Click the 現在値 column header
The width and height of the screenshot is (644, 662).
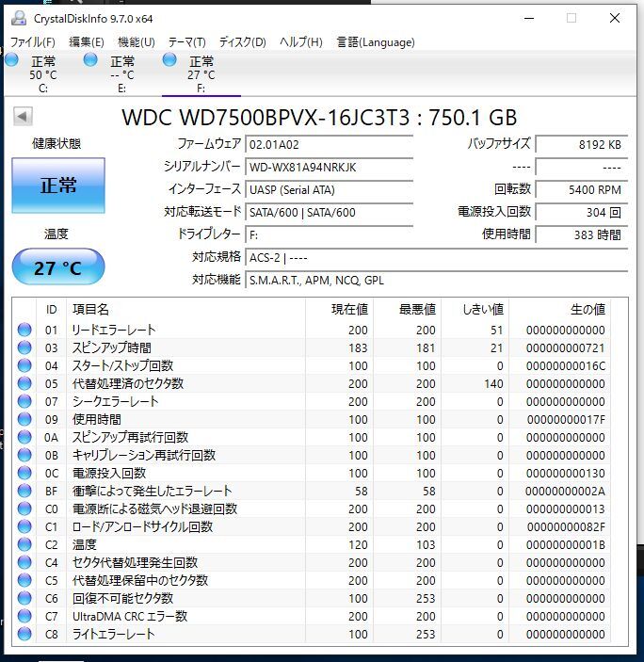pos(339,310)
